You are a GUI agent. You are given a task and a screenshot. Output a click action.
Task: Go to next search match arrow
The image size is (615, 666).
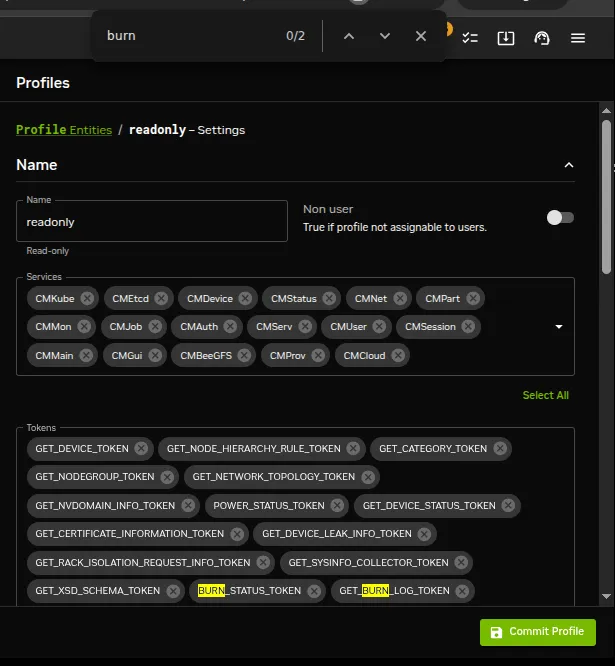point(385,36)
